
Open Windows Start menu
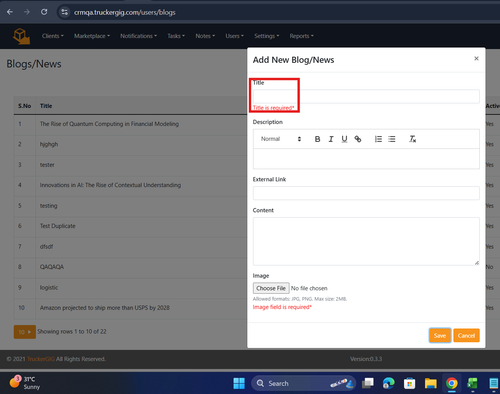239,383
